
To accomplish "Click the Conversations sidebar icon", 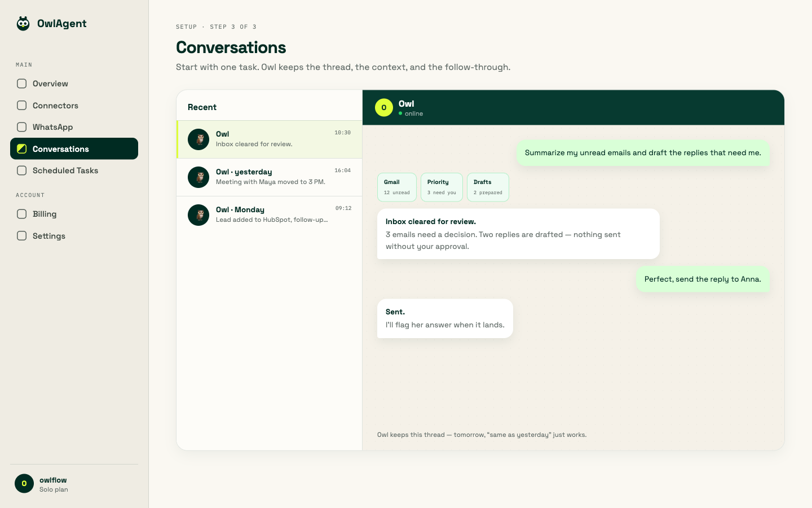I will 22,149.
